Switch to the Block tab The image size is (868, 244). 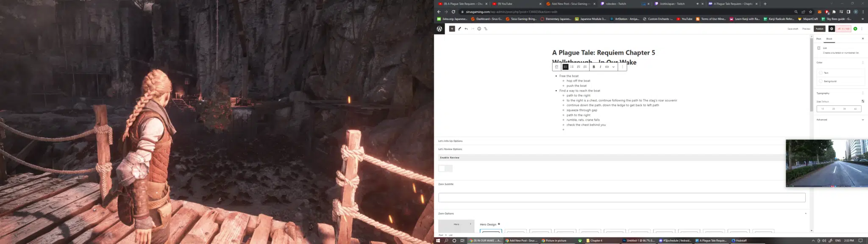829,39
